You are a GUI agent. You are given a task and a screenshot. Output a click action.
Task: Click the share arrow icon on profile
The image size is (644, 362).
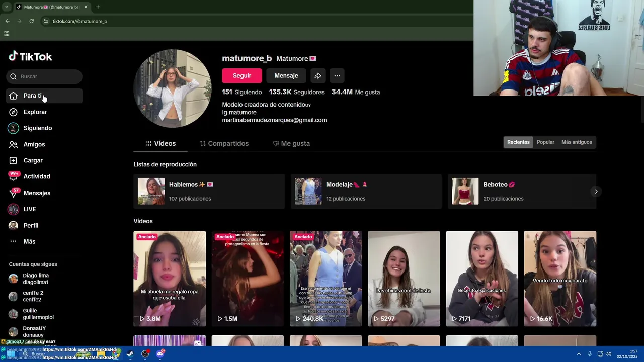[318, 75]
